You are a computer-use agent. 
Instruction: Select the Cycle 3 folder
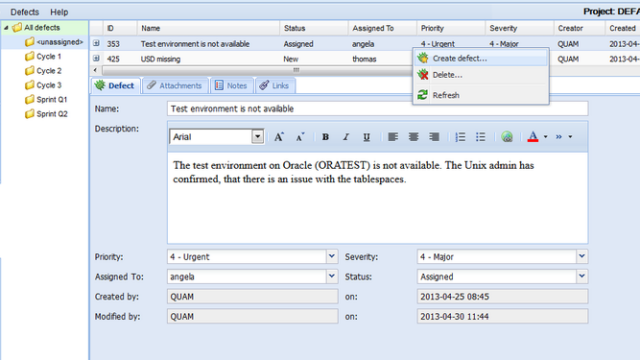[x=43, y=85]
